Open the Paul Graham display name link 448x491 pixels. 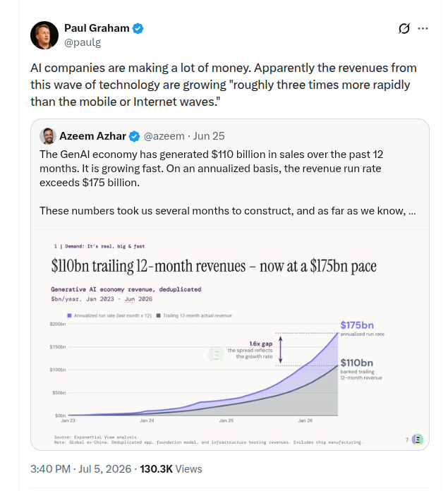coord(97,28)
